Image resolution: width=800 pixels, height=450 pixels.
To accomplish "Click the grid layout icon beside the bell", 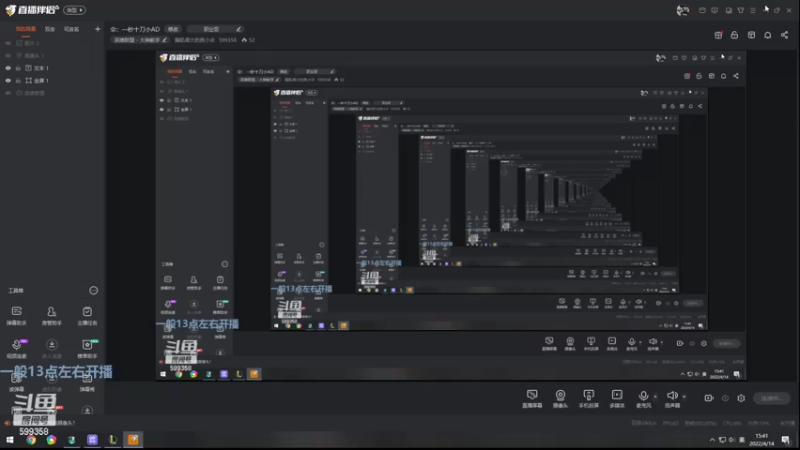I will tap(752, 35).
